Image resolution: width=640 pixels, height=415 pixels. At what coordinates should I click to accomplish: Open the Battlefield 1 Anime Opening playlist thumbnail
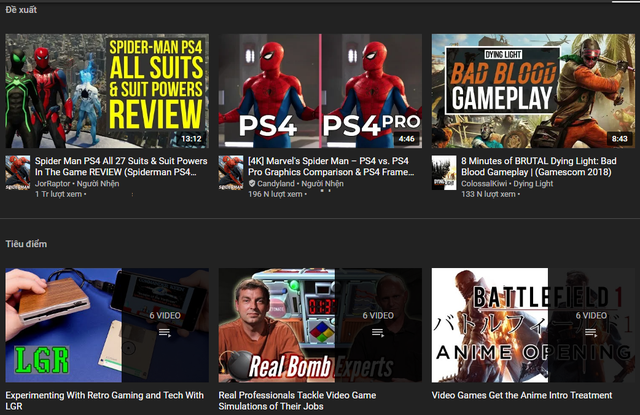coord(533,325)
